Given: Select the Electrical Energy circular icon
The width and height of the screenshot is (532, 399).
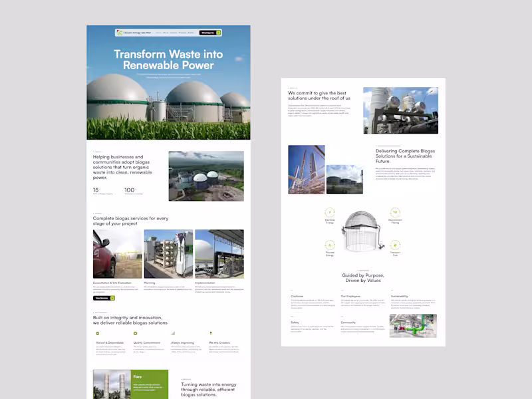Looking at the screenshot, I should point(329,211).
